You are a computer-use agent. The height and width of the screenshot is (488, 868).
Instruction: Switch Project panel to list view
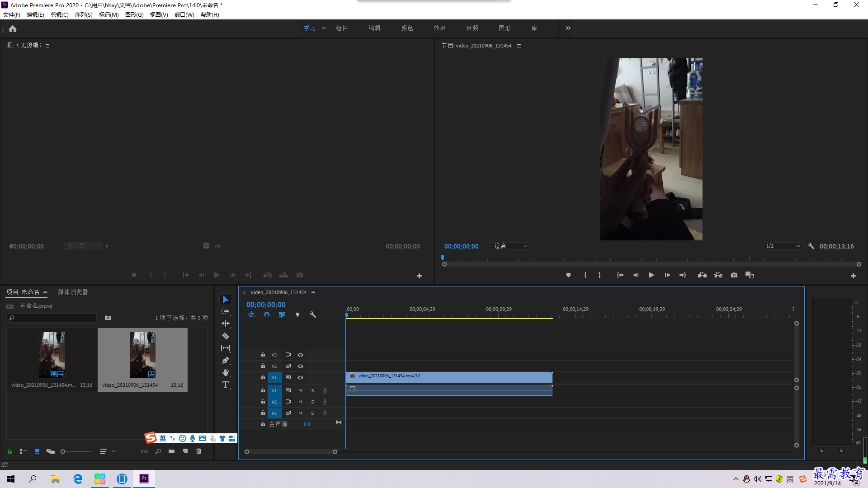click(x=24, y=451)
